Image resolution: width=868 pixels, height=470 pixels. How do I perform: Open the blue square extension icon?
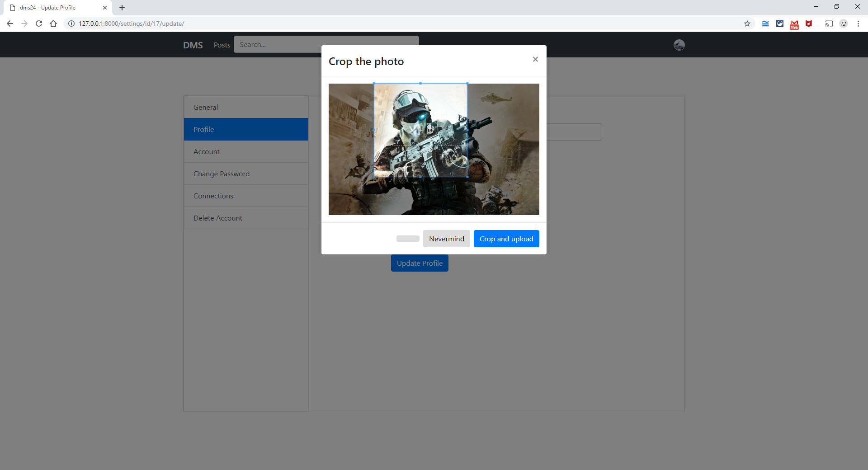[x=780, y=23]
